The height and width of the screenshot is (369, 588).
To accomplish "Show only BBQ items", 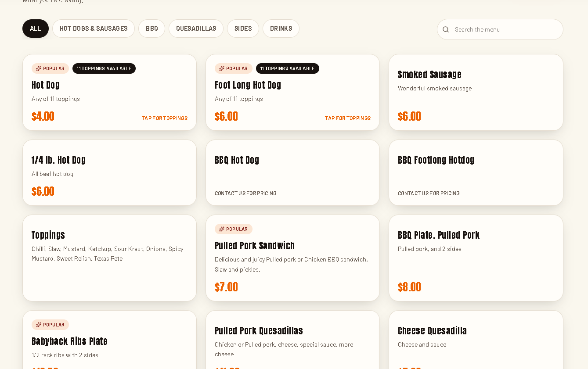I will coord(152,29).
